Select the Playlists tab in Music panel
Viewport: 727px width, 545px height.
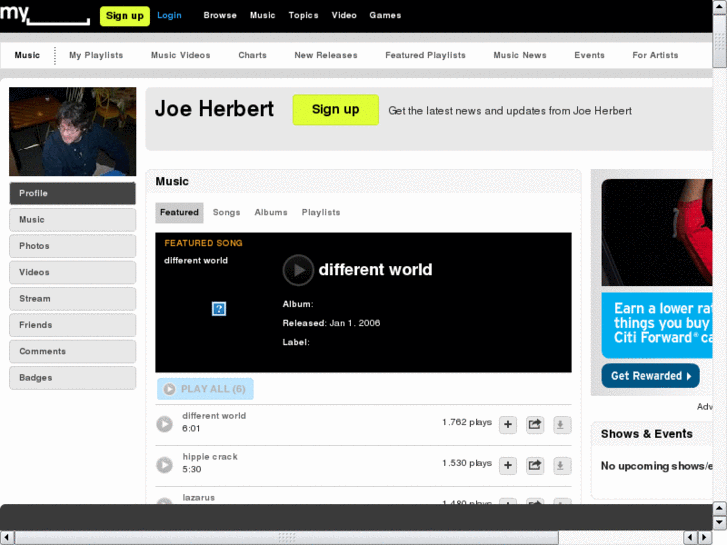(321, 213)
